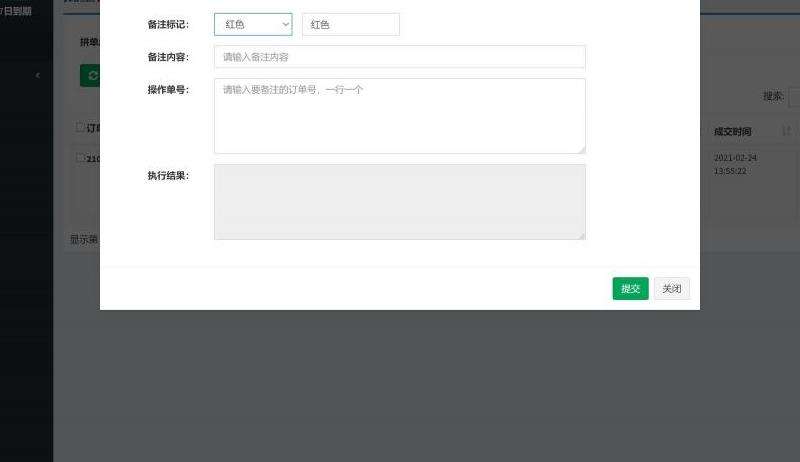Click the sort icon next to 成交时间
The height and width of the screenshot is (462, 800).
click(786, 131)
